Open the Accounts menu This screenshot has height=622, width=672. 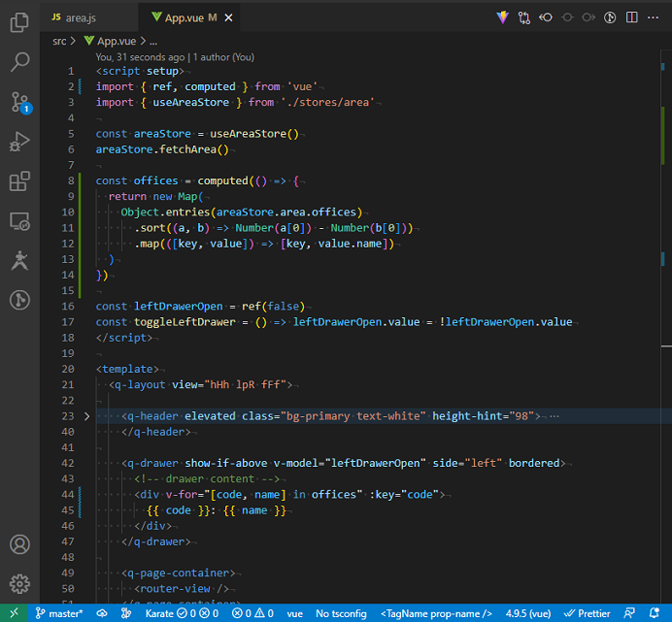(x=19, y=544)
